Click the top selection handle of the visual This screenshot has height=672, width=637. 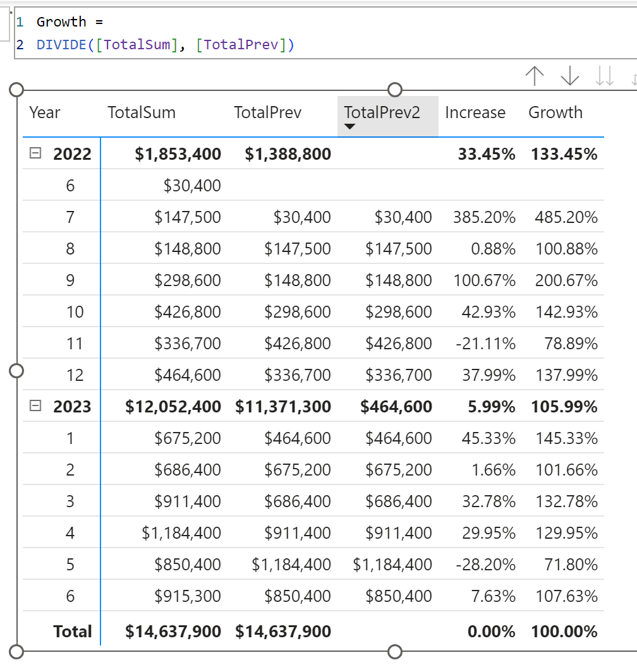395,90
